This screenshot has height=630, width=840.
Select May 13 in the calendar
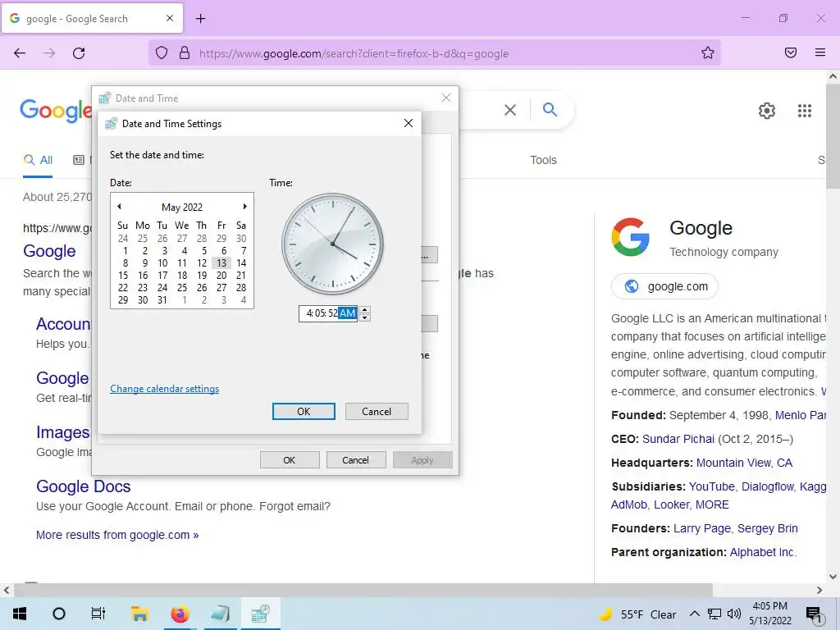(x=221, y=263)
